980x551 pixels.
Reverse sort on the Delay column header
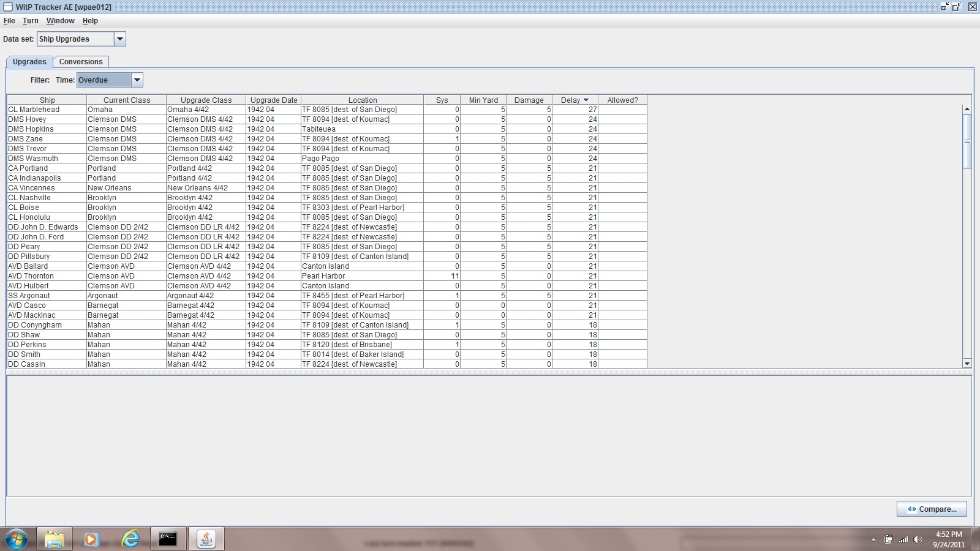[x=575, y=100]
